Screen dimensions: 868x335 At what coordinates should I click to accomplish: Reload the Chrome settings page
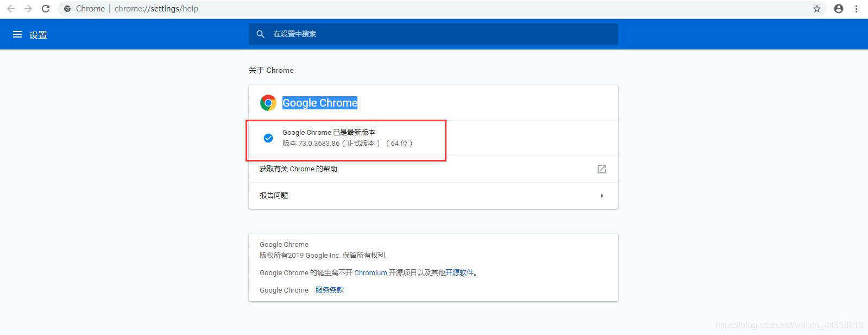(x=46, y=9)
